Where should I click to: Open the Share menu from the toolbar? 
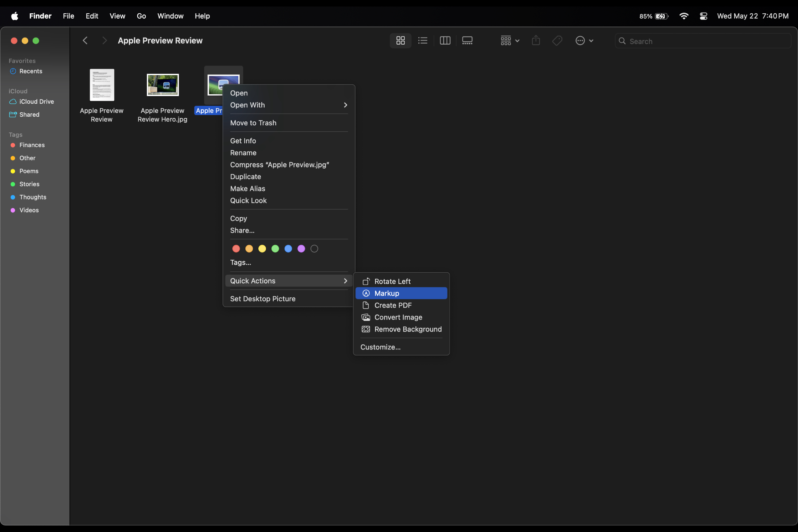click(535, 40)
